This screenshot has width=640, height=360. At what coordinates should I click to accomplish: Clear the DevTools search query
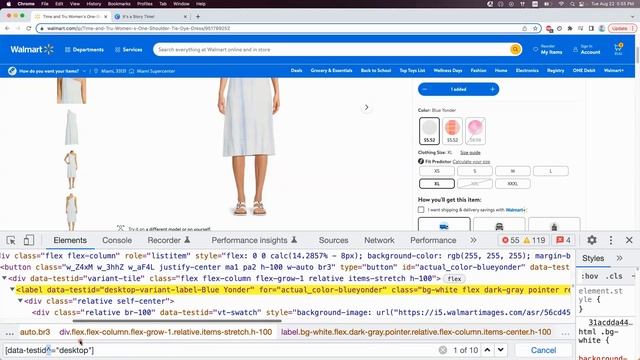[442, 350]
